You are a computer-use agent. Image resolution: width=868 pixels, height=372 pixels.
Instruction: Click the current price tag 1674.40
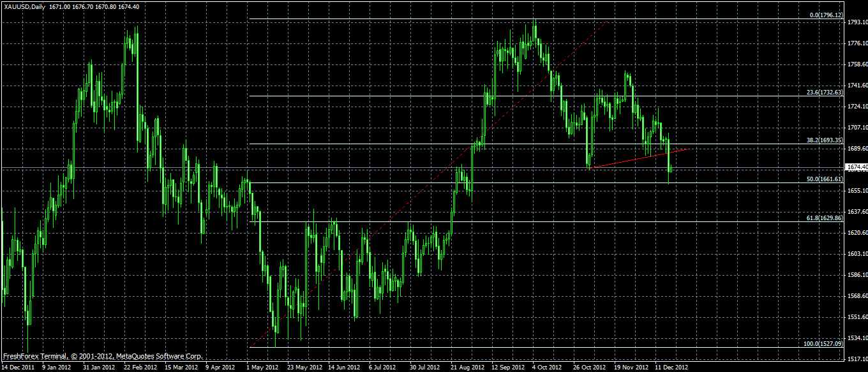pyautogui.click(x=857, y=167)
